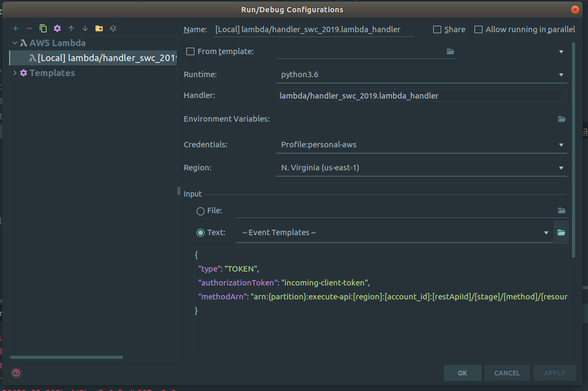Screen dimensions: 588x391
Task: Click the JSON event text editor area
Action: pyautogui.click(x=381, y=302)
